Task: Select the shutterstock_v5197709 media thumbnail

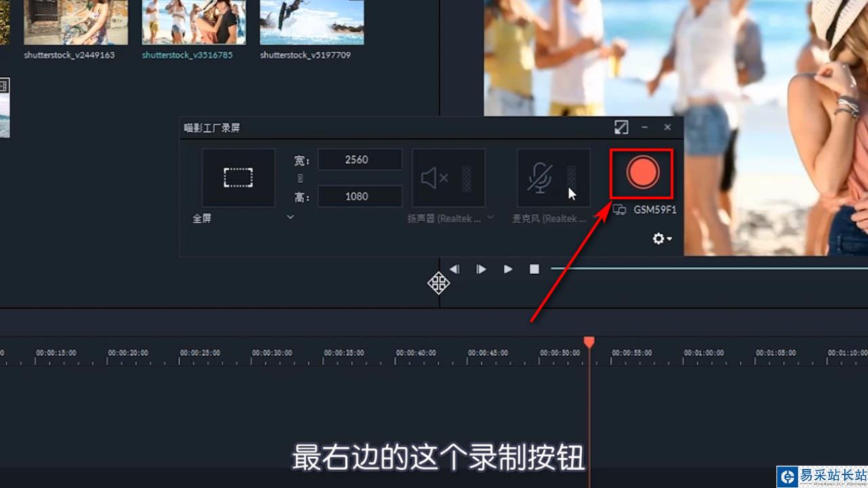Action: tap(312, 22)
